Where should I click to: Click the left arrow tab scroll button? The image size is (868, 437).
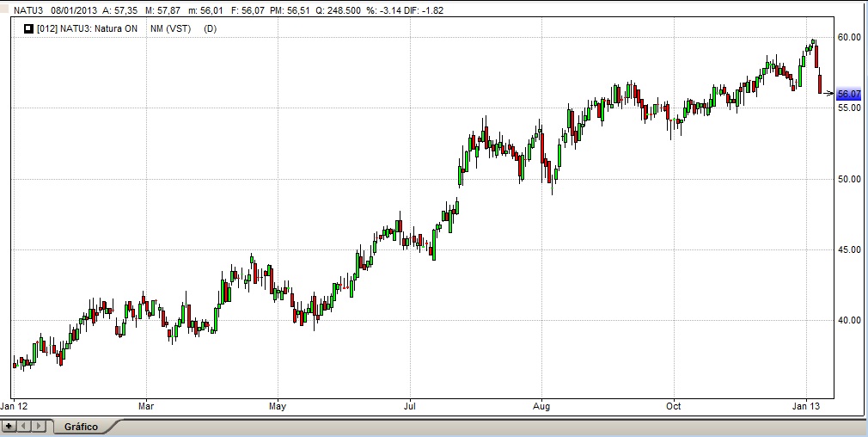[x=24, y=426]
